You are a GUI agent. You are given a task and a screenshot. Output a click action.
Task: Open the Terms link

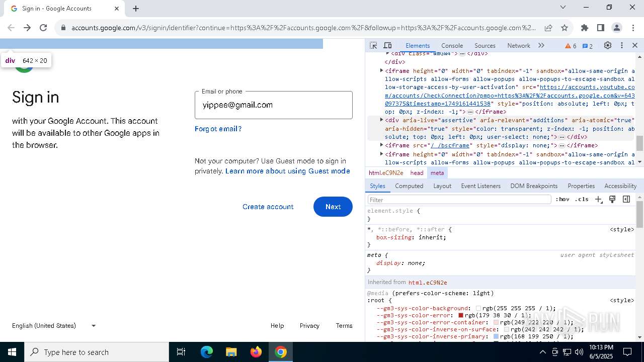pyautogui.click(x=344, y=326)
